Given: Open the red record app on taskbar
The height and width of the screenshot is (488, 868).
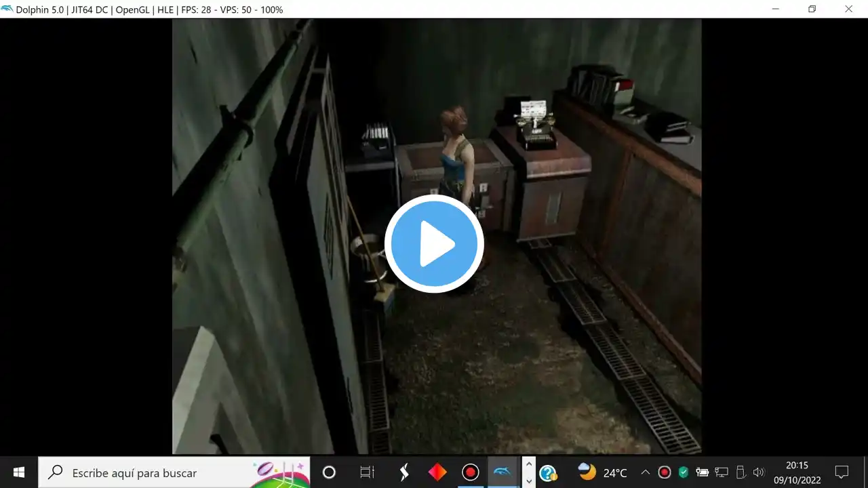Looking at the screenshot, I should pyautogui.click(x=470, y=472).
